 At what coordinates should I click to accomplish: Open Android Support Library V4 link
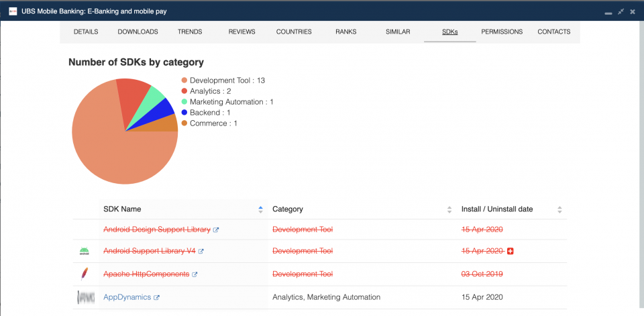[x=150, y=251]
